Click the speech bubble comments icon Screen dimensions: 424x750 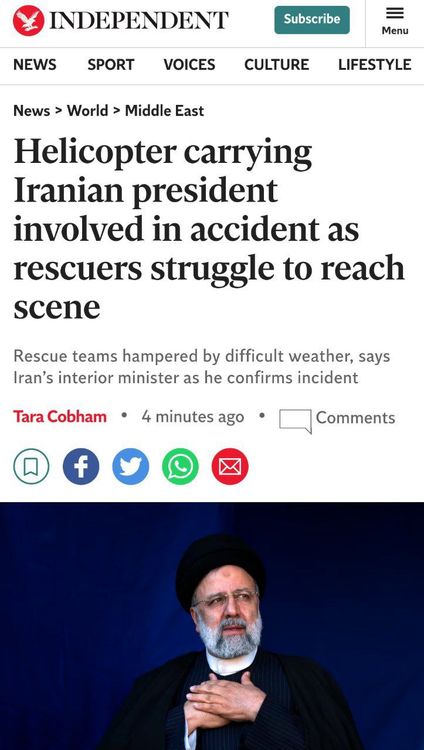(x=295, y=421)
